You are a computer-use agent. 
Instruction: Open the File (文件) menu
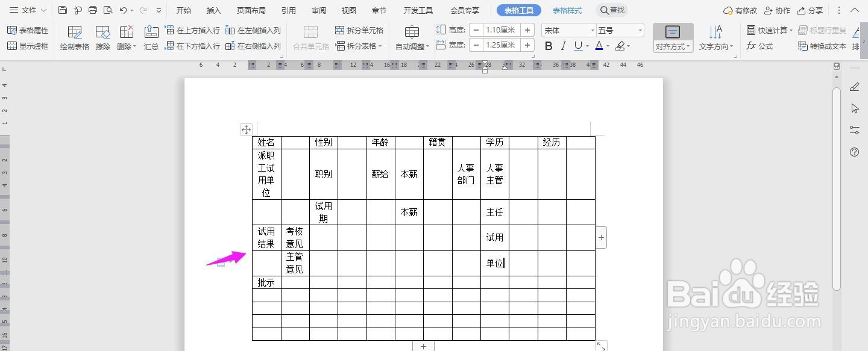tap(28, 10)
